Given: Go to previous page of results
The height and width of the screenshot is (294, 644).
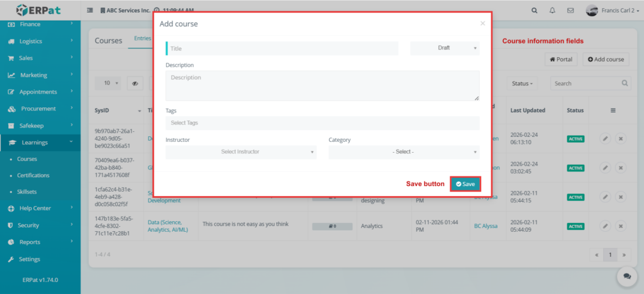Looking at the screenshot, I should [x=596, y=254].
